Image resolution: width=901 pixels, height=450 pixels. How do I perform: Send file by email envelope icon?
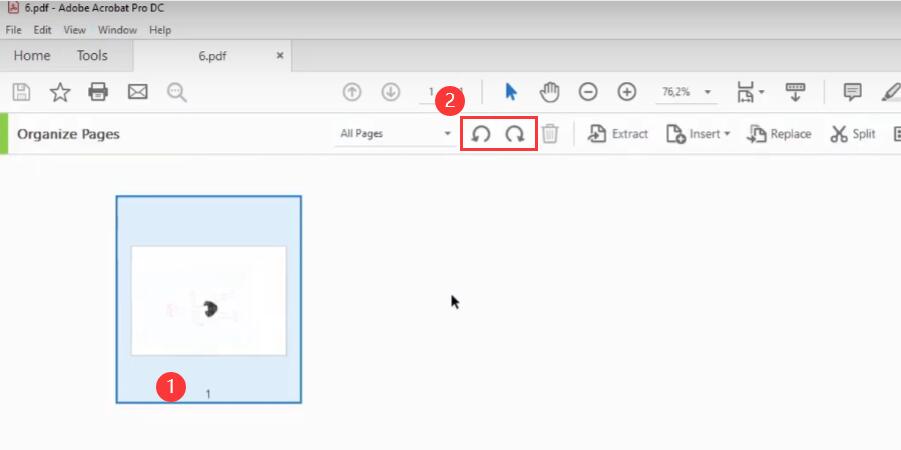coord(138,92)
